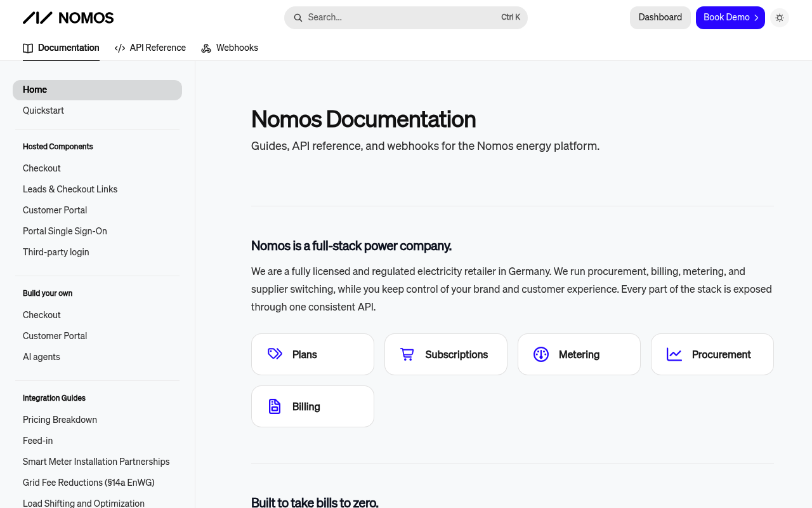Open the Subscriptions card

pos(446,354)
